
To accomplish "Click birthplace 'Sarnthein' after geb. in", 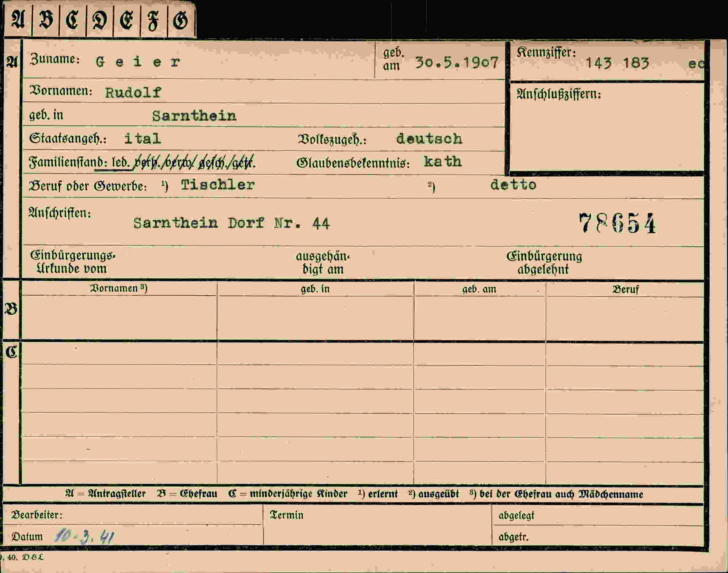I will (x=194, y=116).
